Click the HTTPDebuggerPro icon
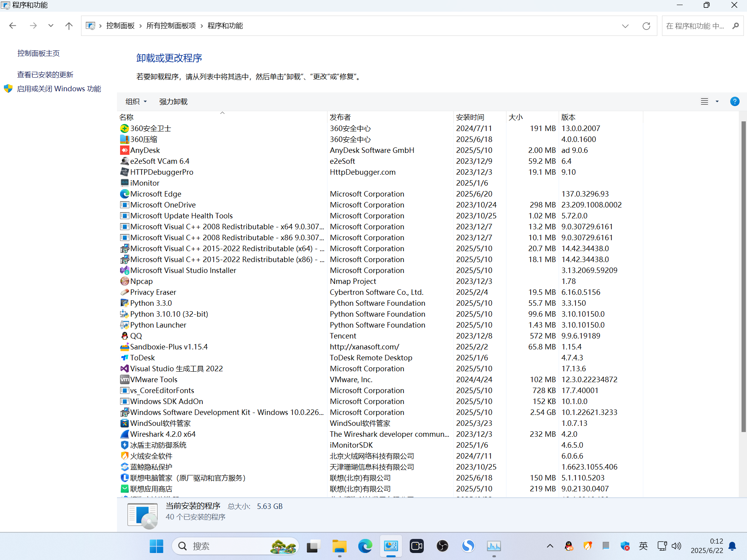This screenshot has height=560, width=747. [124, 172]
